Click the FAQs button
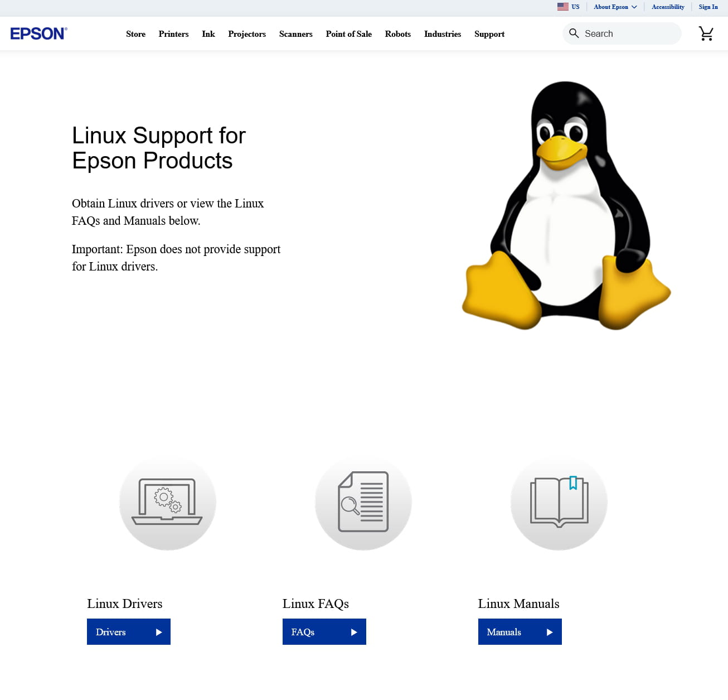The height and width of the screenshot is (700, 728). pyautogui.click(x=324, y=632)
